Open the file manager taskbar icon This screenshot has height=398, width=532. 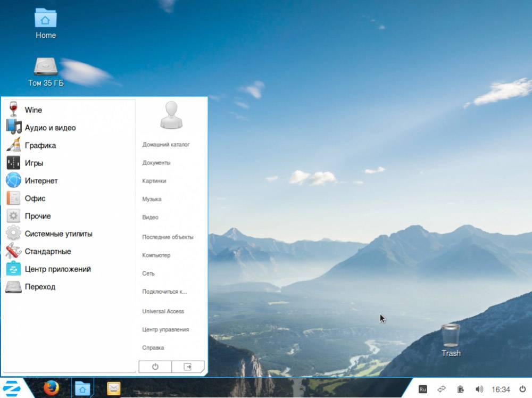point(82,388)
